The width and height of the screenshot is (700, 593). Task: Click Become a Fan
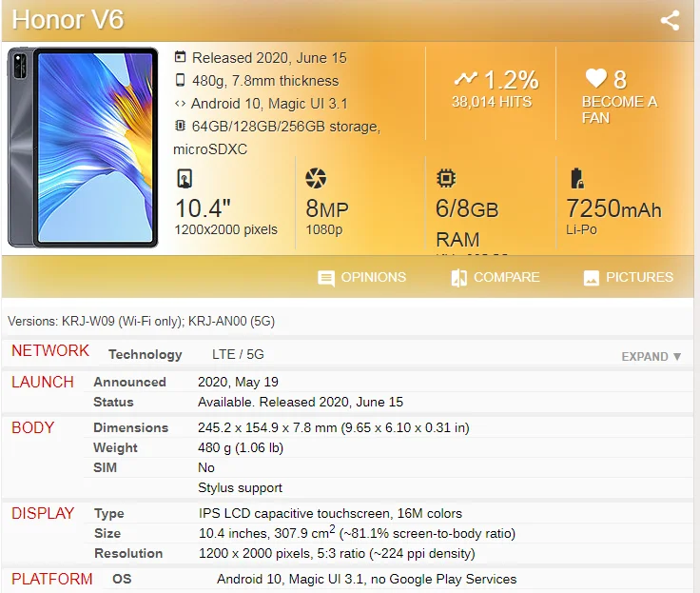pyautogui.click(x=620, y=109)
